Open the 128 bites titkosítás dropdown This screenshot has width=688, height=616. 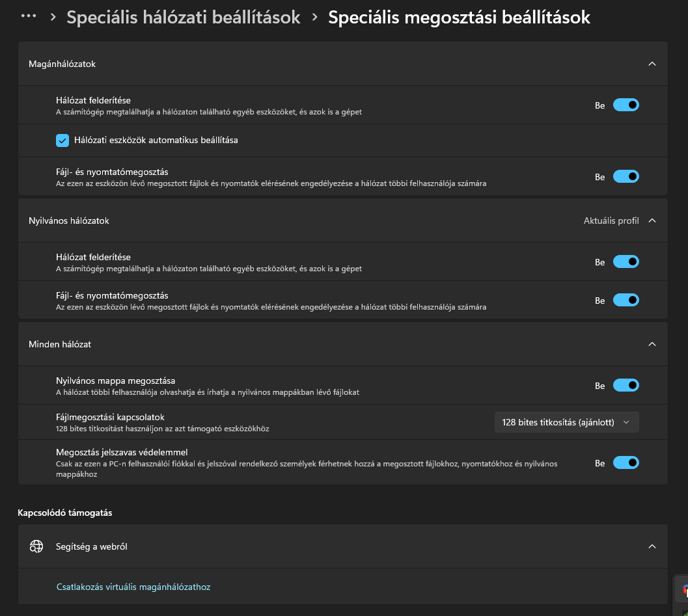pos(566,422)
